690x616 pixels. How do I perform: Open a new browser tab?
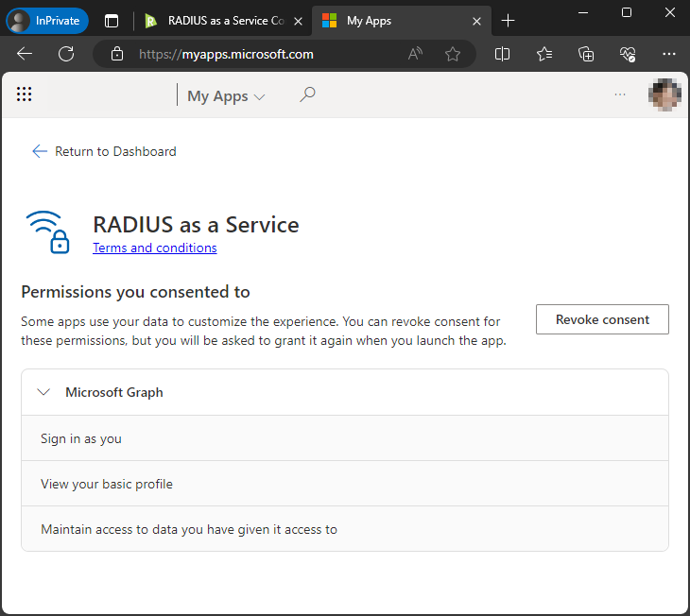click(x=509, y=20)
